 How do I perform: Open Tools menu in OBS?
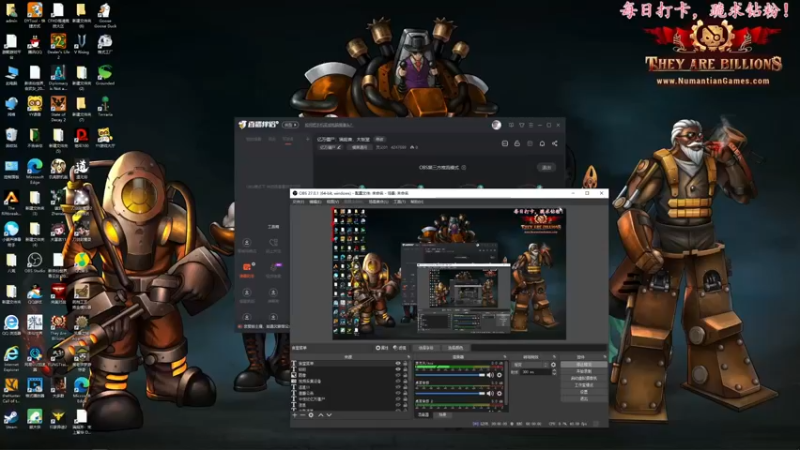pyautogui.click(x=399, y=202)
